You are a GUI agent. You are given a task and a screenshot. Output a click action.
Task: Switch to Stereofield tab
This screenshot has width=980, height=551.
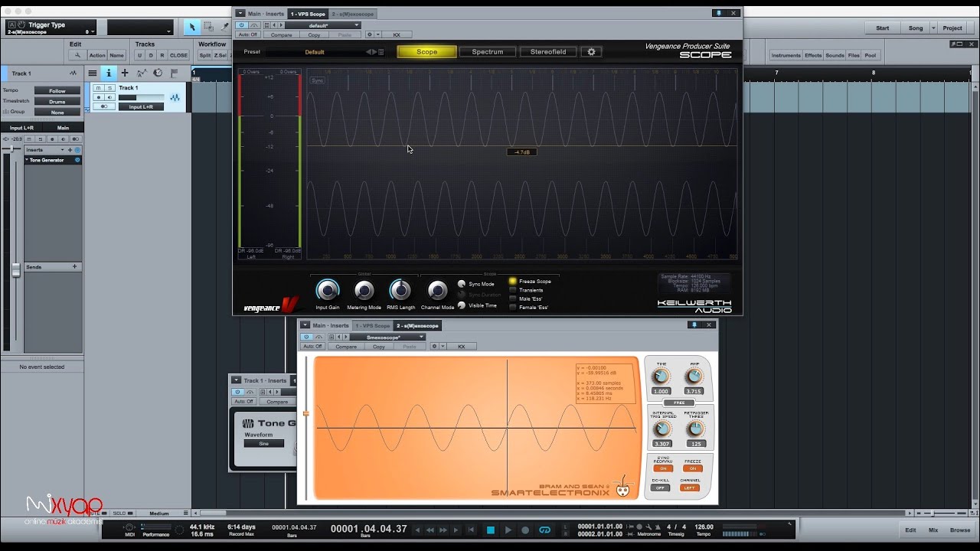click(548, 52)
